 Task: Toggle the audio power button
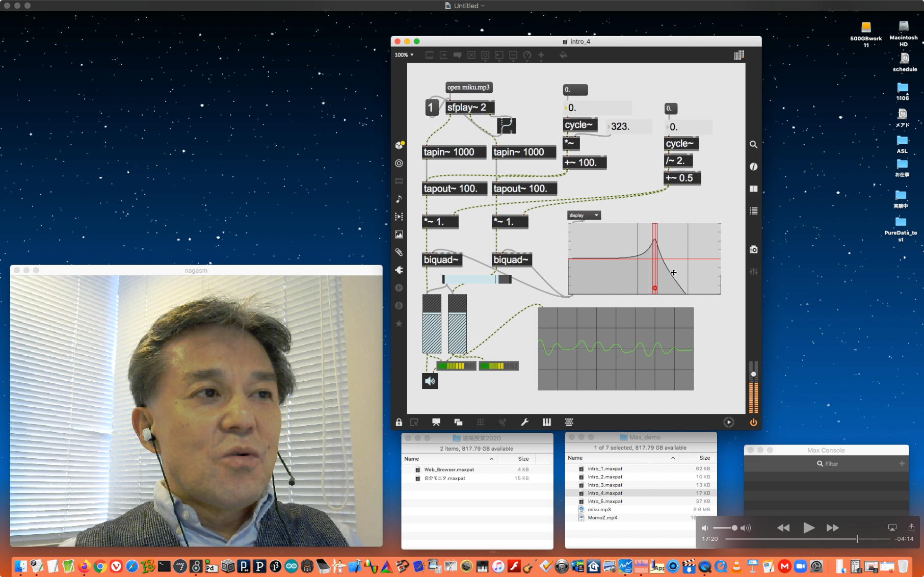pos(753,422)
